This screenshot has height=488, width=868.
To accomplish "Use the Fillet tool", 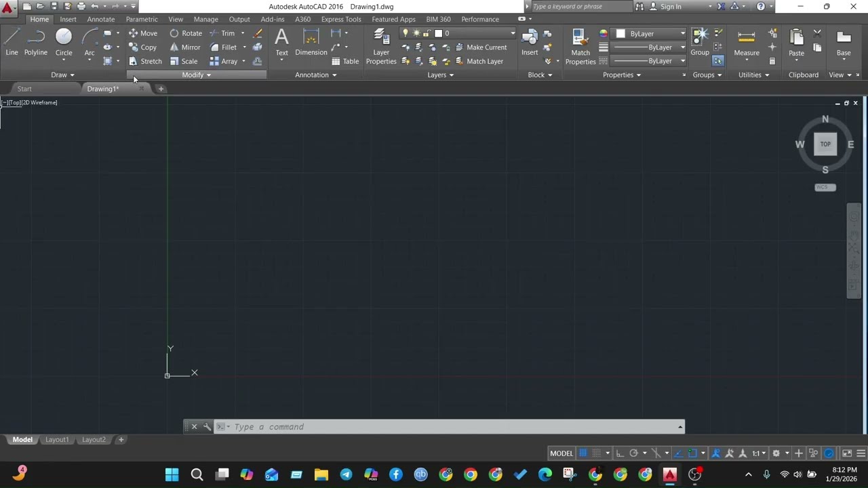I will click(x=223, y=47).
